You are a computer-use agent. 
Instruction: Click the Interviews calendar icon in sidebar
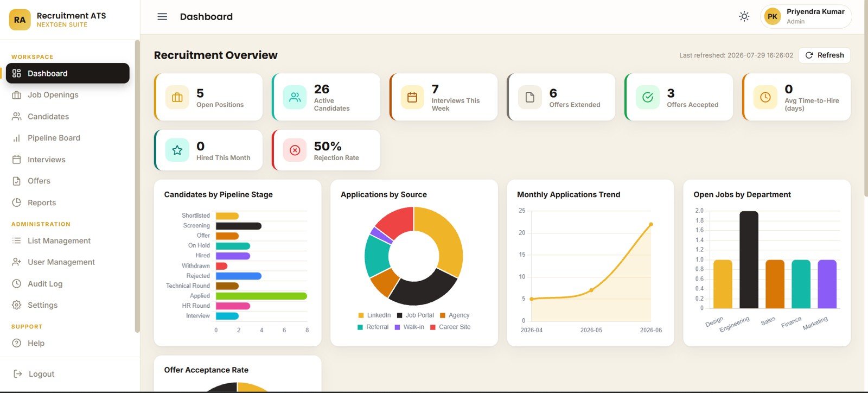coord(17,160)
